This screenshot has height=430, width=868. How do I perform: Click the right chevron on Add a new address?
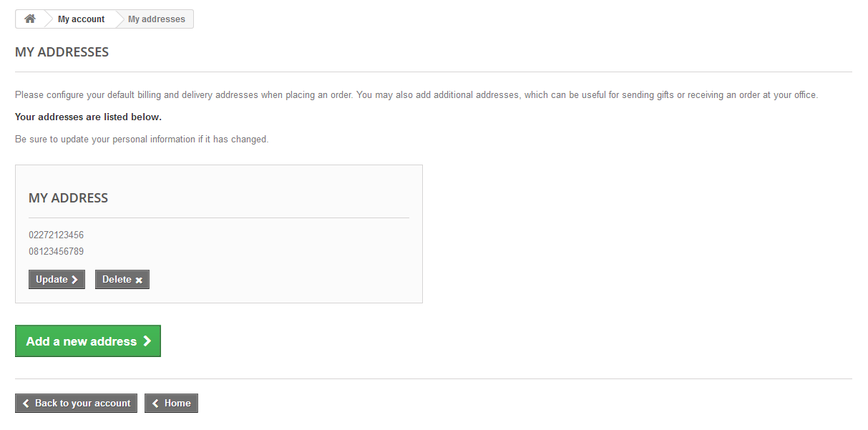[147, 341]
